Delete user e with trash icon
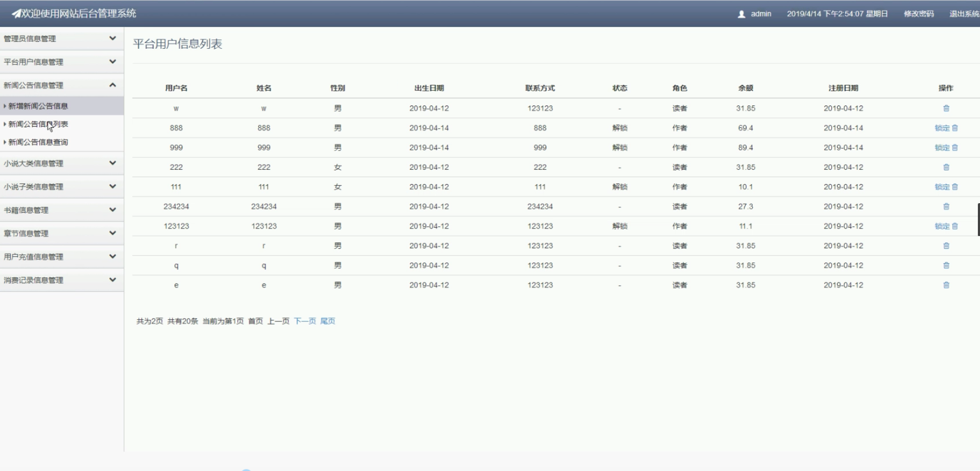 click(x=946, y=285)
